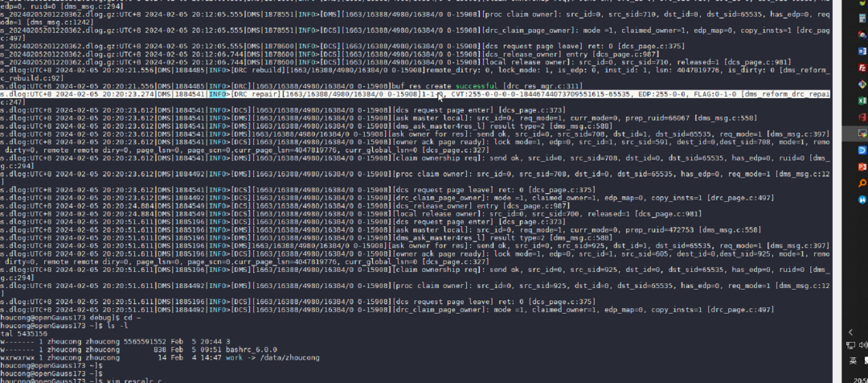This screenshot has width=868, height=383.
Task: Open the network status tray icon
Action: (x=851, y=345)
